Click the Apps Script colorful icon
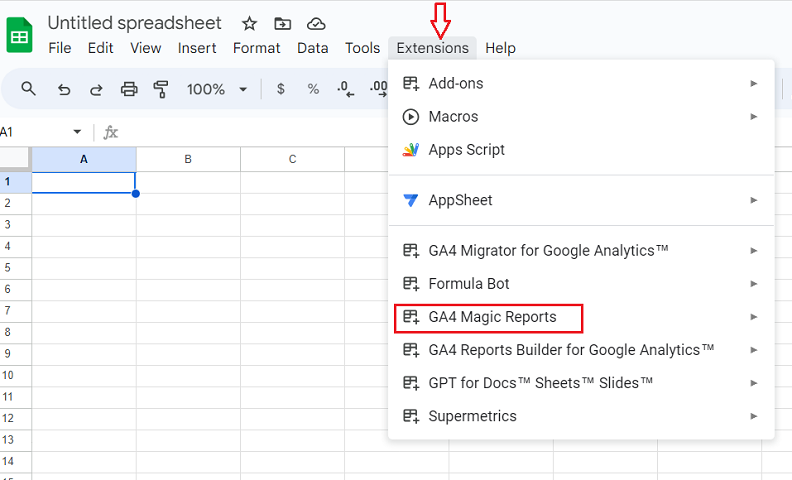 411,150
